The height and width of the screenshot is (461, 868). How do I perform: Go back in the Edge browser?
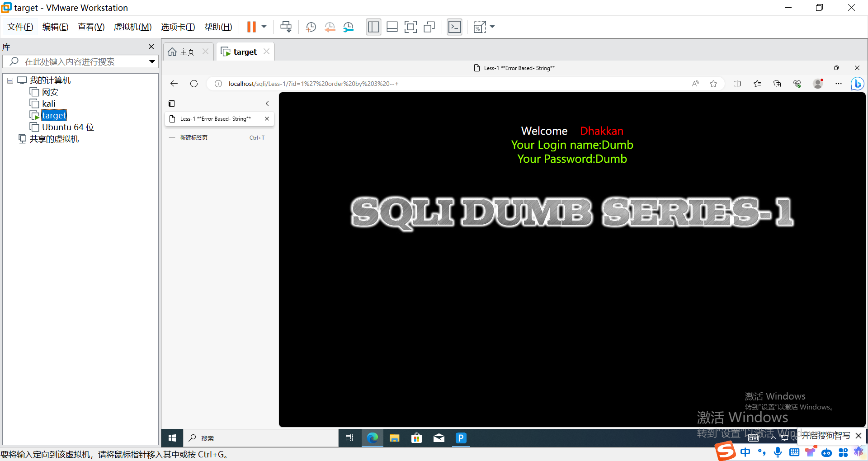pos(174,84)
